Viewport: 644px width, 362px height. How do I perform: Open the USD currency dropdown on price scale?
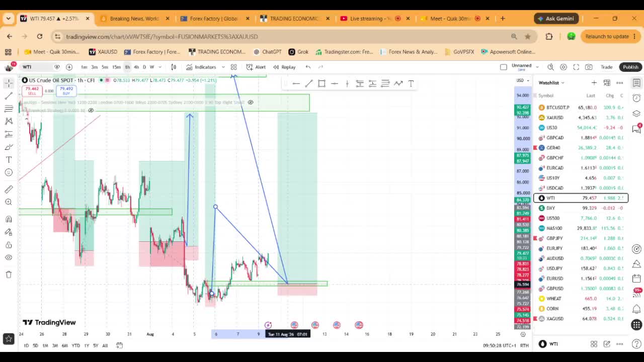pyautogui.click(x=523, y=80)
